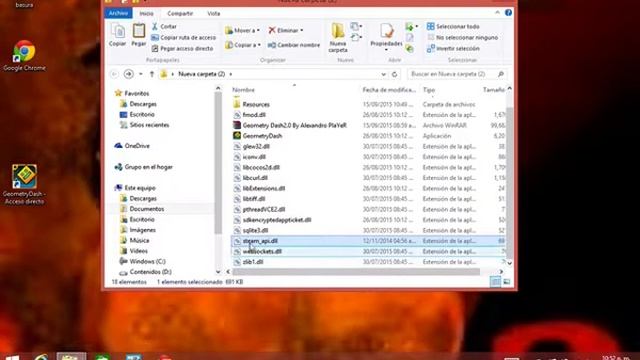Open GeometryDash desktop shortcut
The height and width of the screenshot is (360, 640).
coord(24,184)
